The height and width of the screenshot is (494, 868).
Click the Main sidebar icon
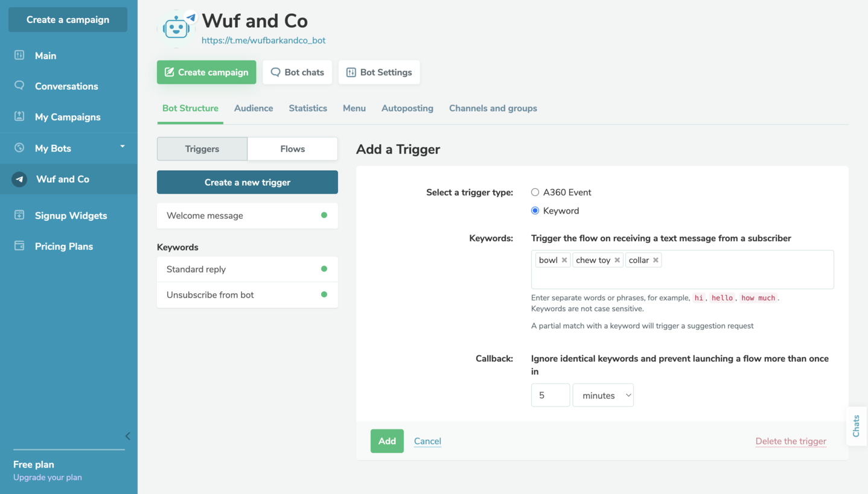click(x=19, y=55)
